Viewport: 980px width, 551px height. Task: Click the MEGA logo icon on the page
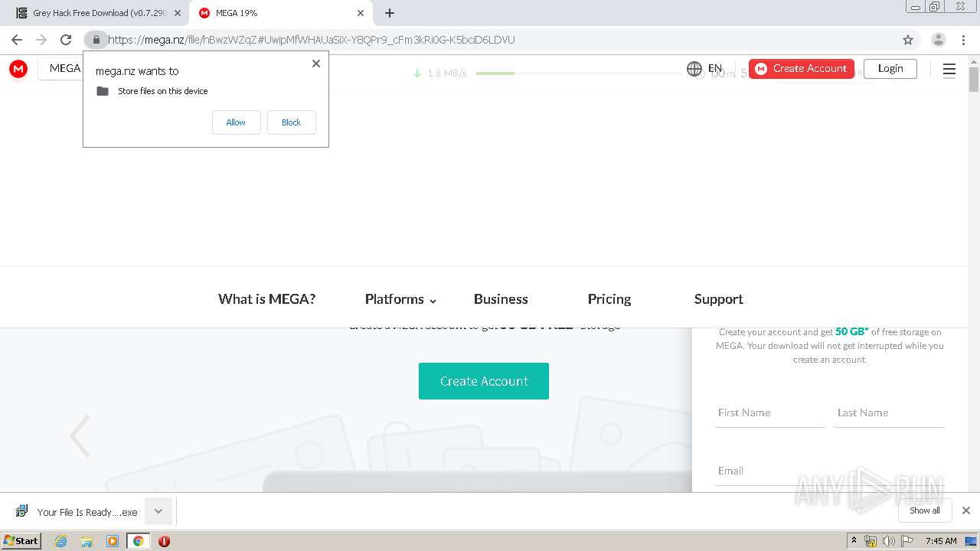18,69
